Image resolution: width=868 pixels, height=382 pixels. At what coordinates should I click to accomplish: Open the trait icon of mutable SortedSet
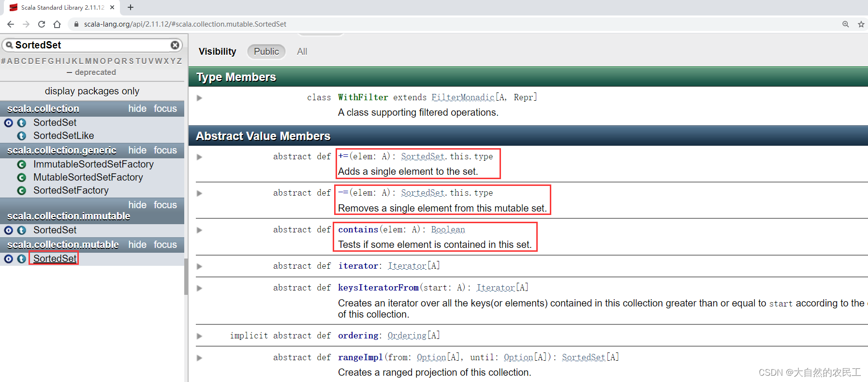(22, 259)
